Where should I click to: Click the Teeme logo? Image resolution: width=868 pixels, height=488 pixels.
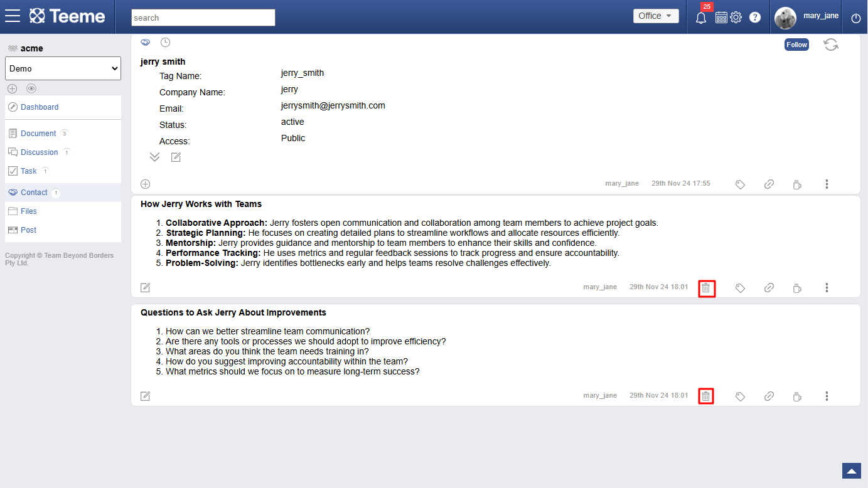(68, 16)
